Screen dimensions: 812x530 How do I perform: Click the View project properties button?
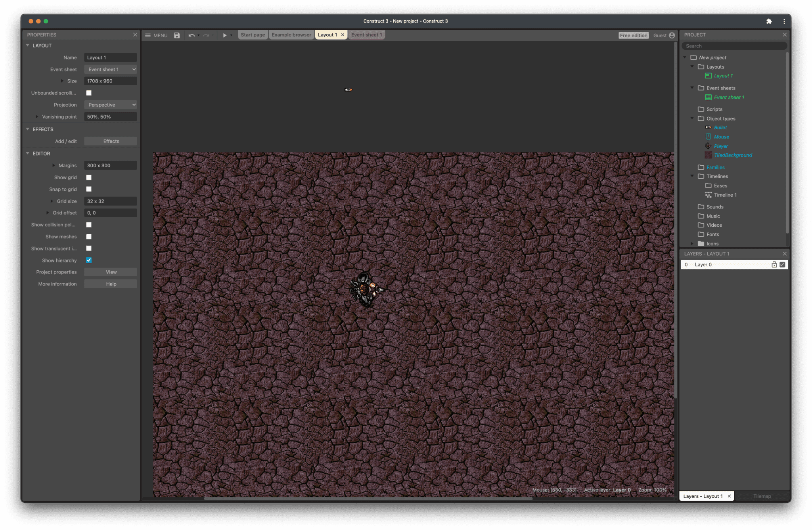(111, 272)
